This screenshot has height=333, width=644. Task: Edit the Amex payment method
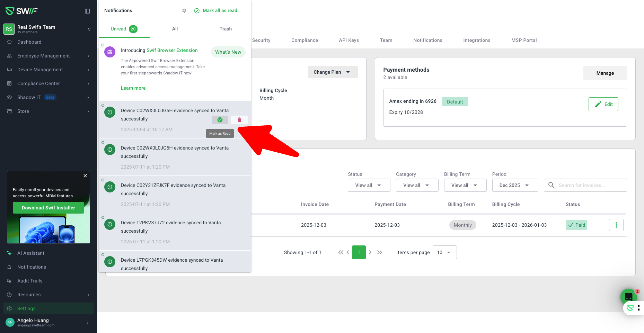point(603,104)
